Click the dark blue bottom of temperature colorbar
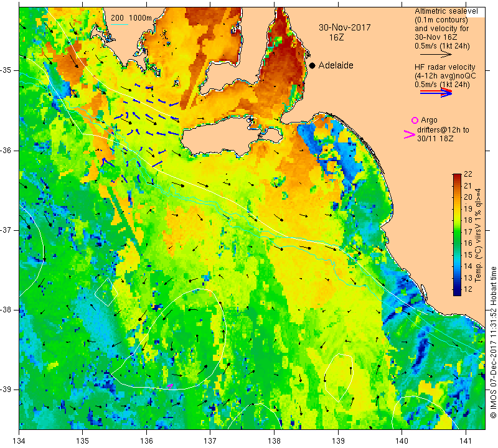The image size is (498, 448). click(x=457, y=292)
